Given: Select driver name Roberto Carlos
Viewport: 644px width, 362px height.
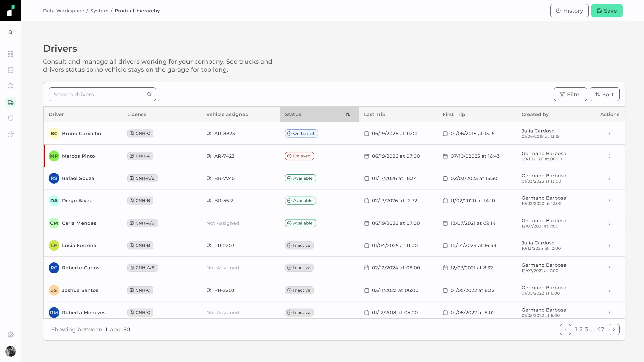Looking at the screenshot, I should pos(80,268).
